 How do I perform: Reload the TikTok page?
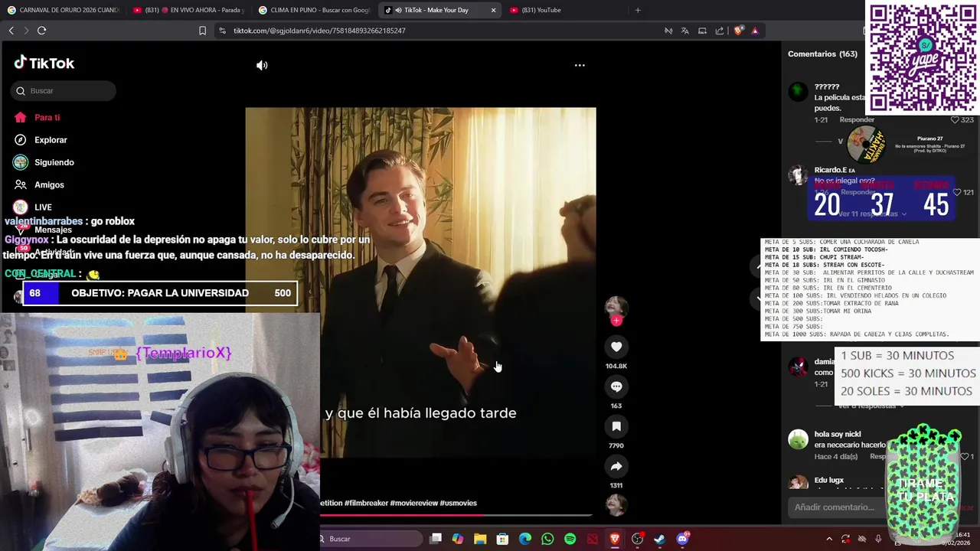[41, 31]
